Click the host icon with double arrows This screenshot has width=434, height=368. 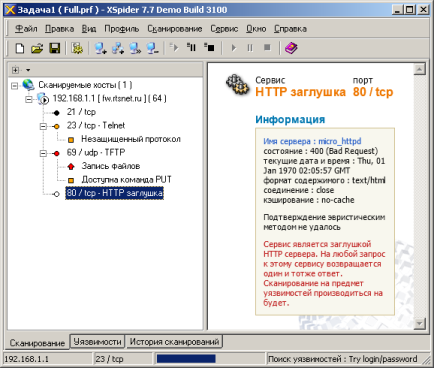click(x=135, y=48)
